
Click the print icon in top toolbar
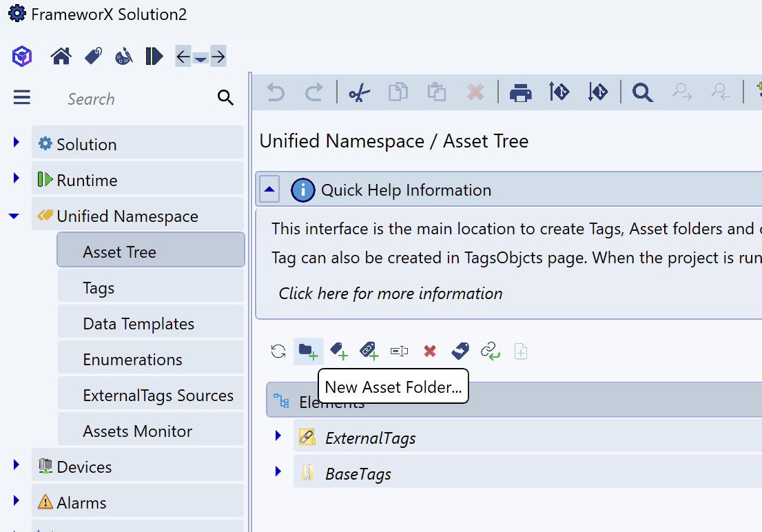[x=520, y=92]
